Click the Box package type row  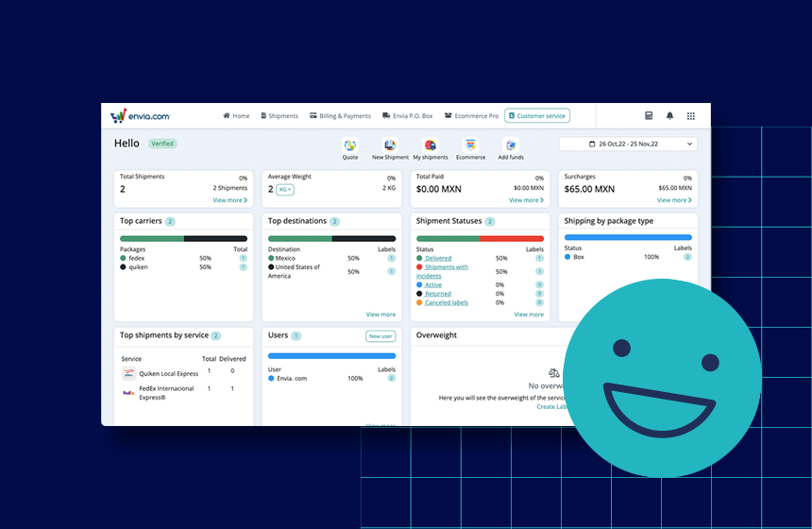coord(628,257)
